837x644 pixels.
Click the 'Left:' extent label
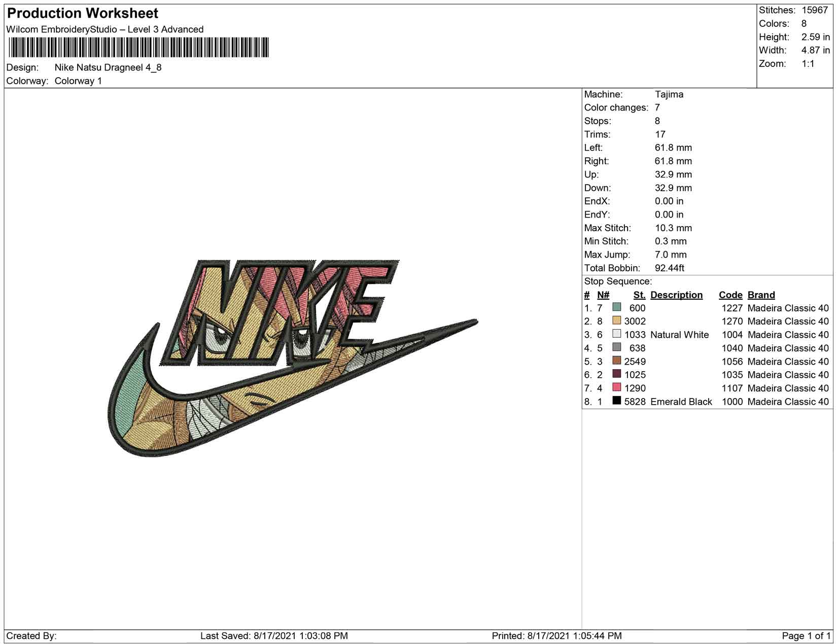pyautogui.click(x=594, y=148)
